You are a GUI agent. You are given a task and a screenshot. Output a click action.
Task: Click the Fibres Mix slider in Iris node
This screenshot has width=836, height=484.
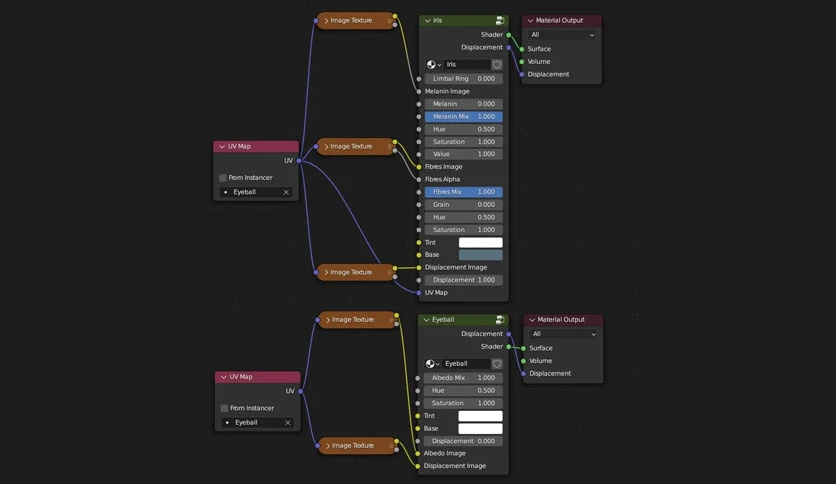pos(463,192)
